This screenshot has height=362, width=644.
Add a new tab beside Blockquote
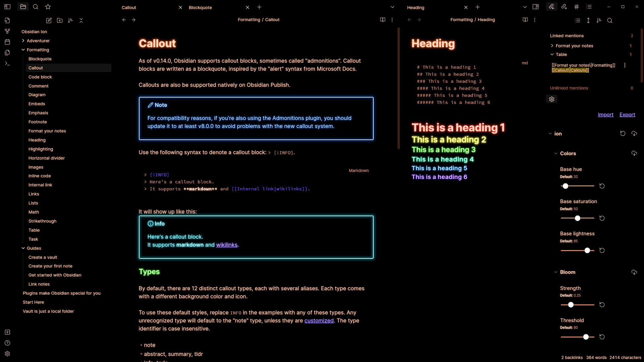(x=259, y=7)
